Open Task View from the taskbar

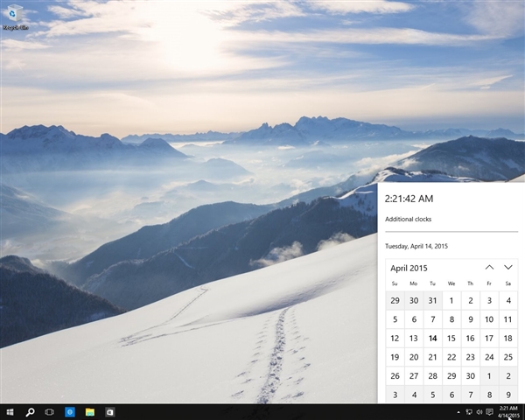point(50,412)
